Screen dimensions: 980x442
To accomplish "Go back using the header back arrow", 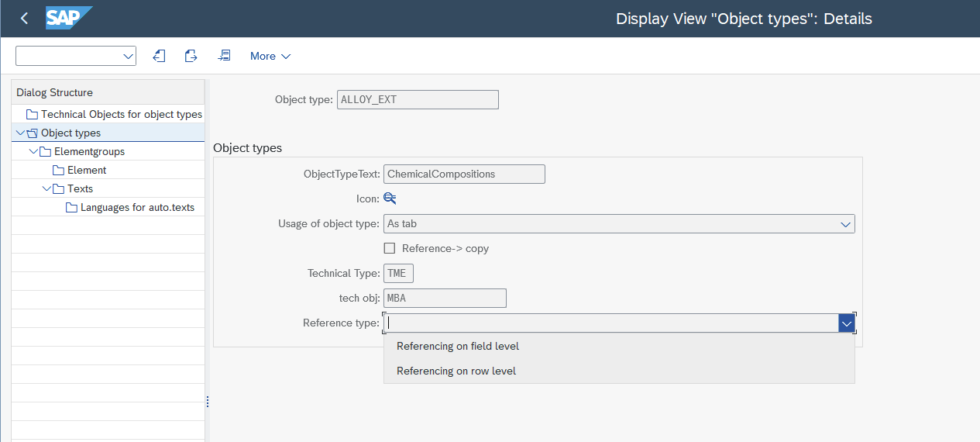I will point(24,19).
